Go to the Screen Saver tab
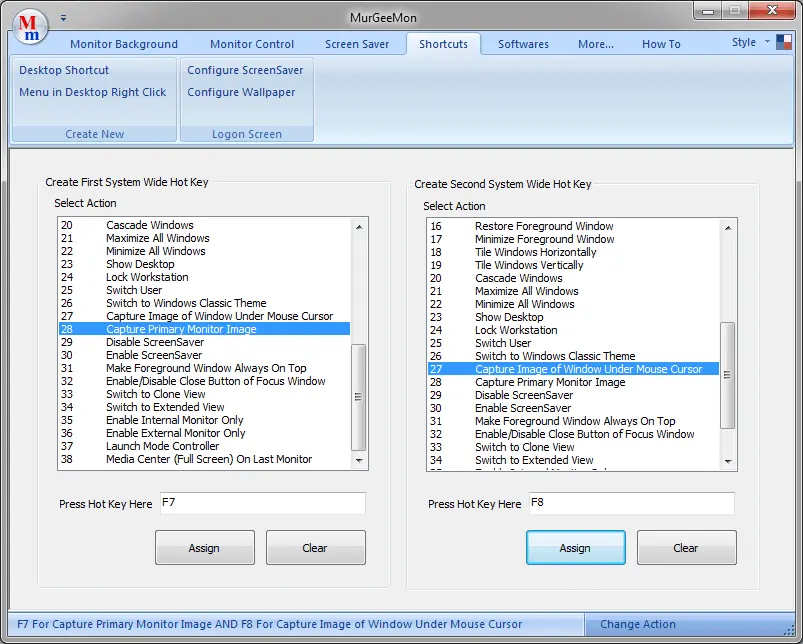The width and height of the screenshot is (803, 644). [359, 44]
